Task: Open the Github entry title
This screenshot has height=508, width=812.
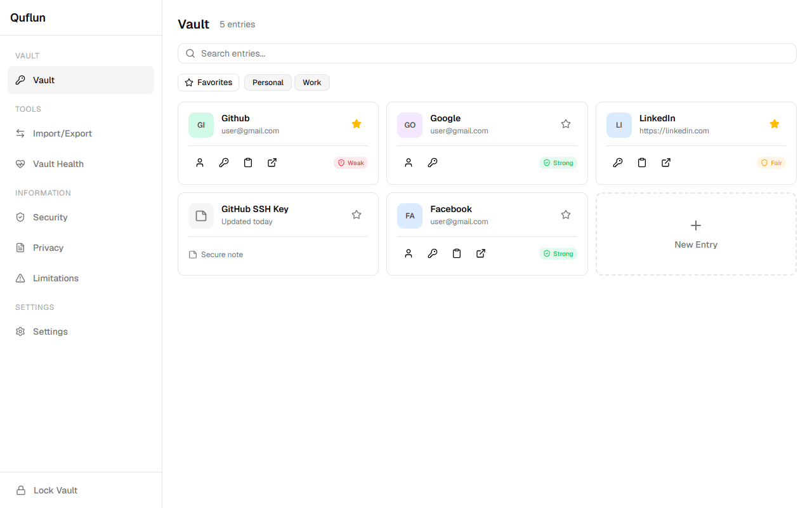Action: click(x=235, y=118)
